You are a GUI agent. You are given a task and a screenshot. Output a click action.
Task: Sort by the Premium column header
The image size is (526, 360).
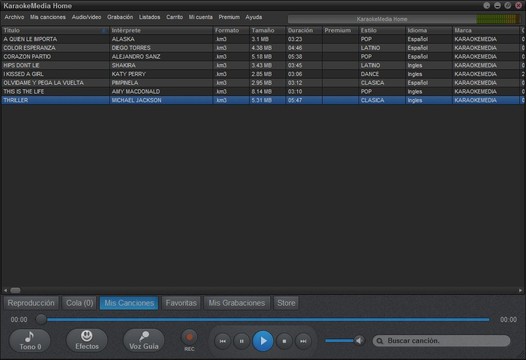(x=340, y=30)
